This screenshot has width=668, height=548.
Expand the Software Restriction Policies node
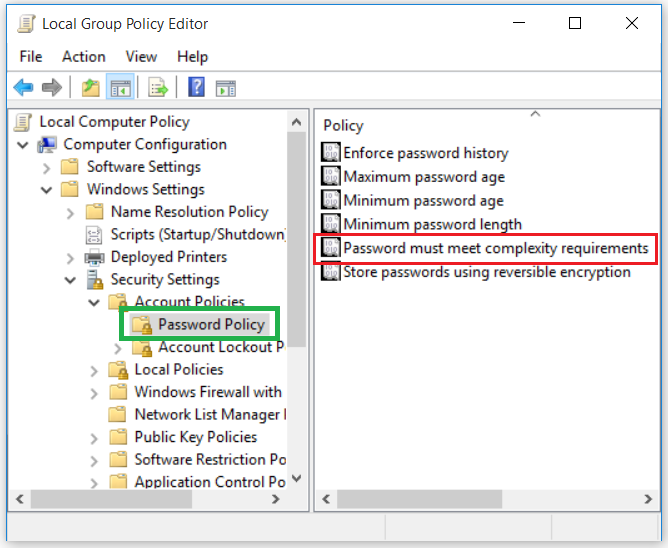(x=94, y=461)
